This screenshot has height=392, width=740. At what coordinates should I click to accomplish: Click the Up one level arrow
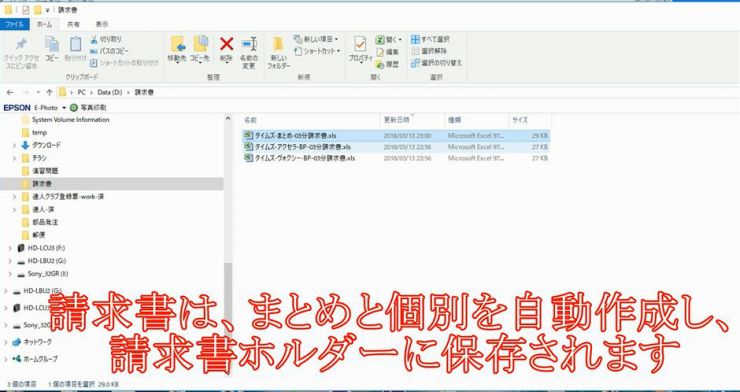click(49, 92)
